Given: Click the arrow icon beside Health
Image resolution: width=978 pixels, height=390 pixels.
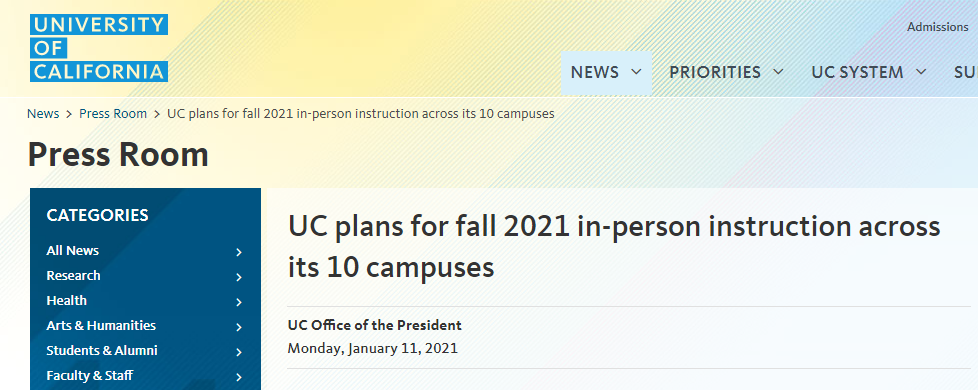Looking at the screenshot, I should coord(239,302).
